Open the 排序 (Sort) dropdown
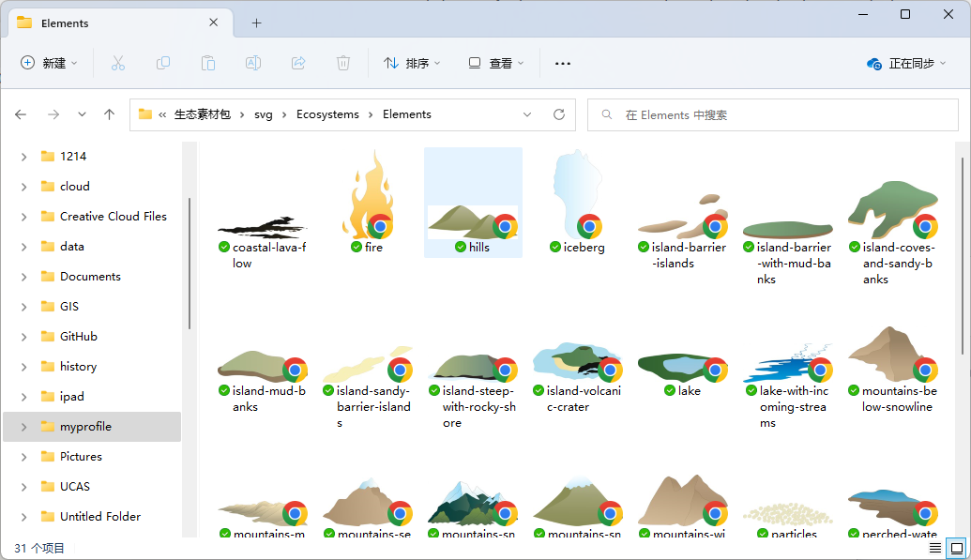 (412, 63)
